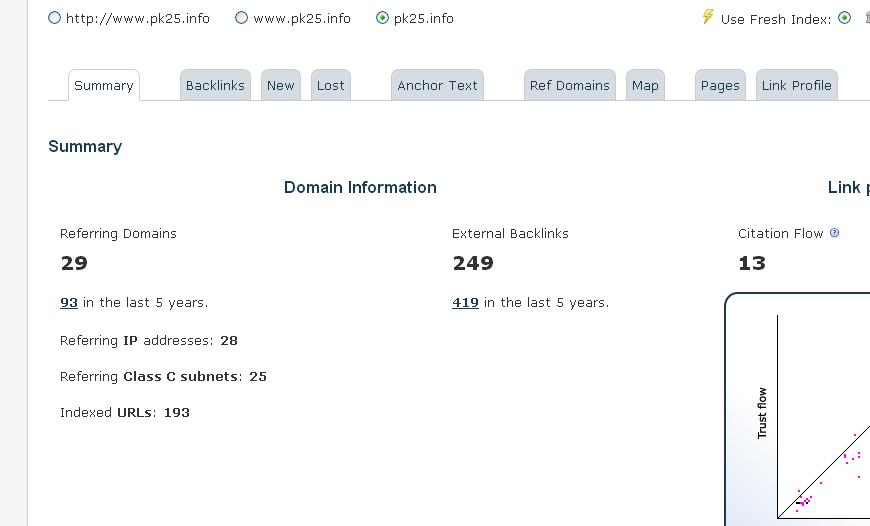
Task: Switch to the Map tab
Action: pos(645,85)
